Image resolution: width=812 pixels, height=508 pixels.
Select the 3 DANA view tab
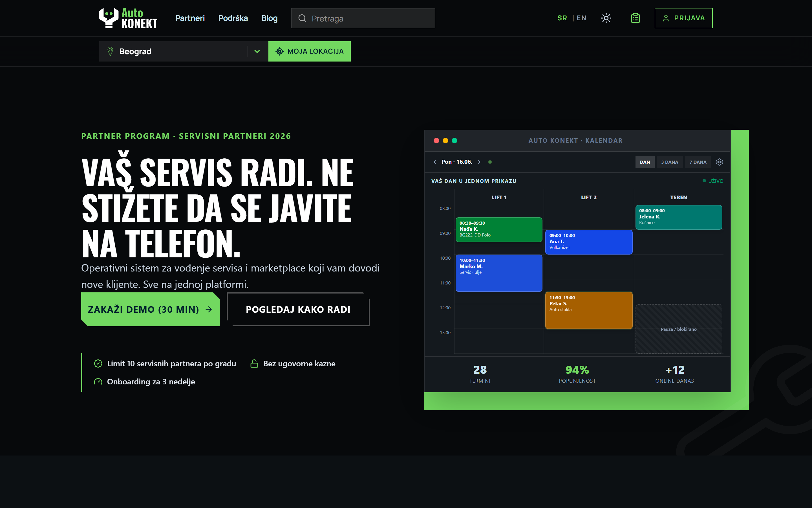pos(669,162)
